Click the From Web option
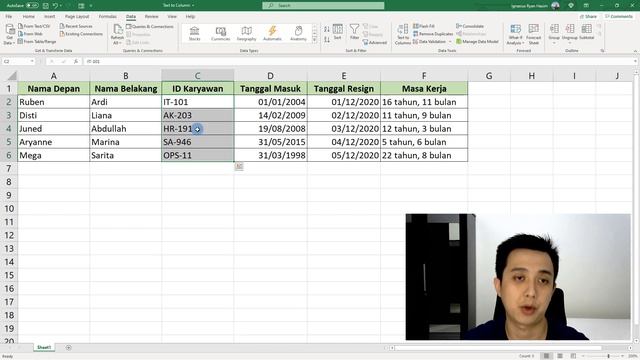 click(x=30, y=34)
